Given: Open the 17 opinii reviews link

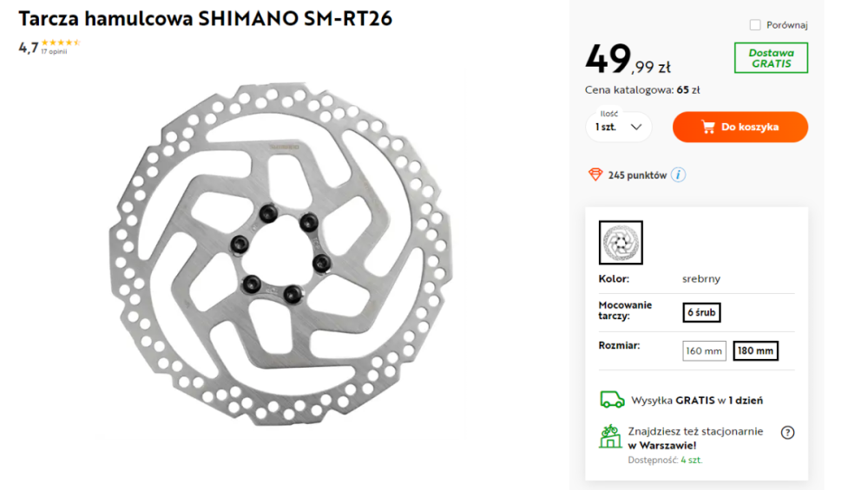Looking at the screenshot, I should pos(54,52).
